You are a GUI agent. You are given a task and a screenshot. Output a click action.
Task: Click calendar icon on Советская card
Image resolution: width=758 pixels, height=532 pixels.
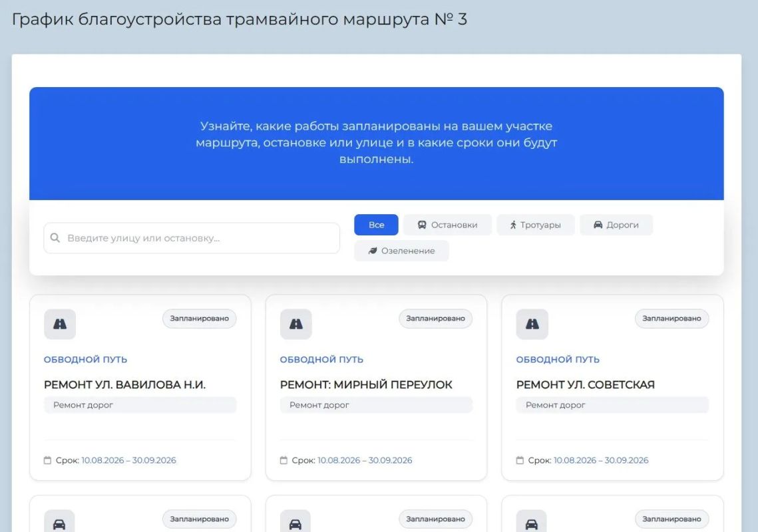tap(520, 460)
